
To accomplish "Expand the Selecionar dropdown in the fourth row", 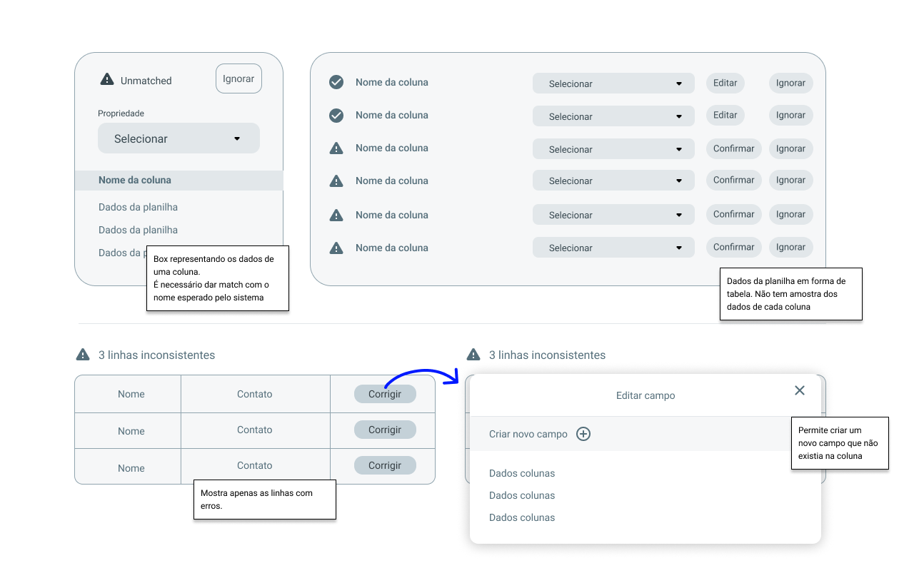I will click(613, 181).
